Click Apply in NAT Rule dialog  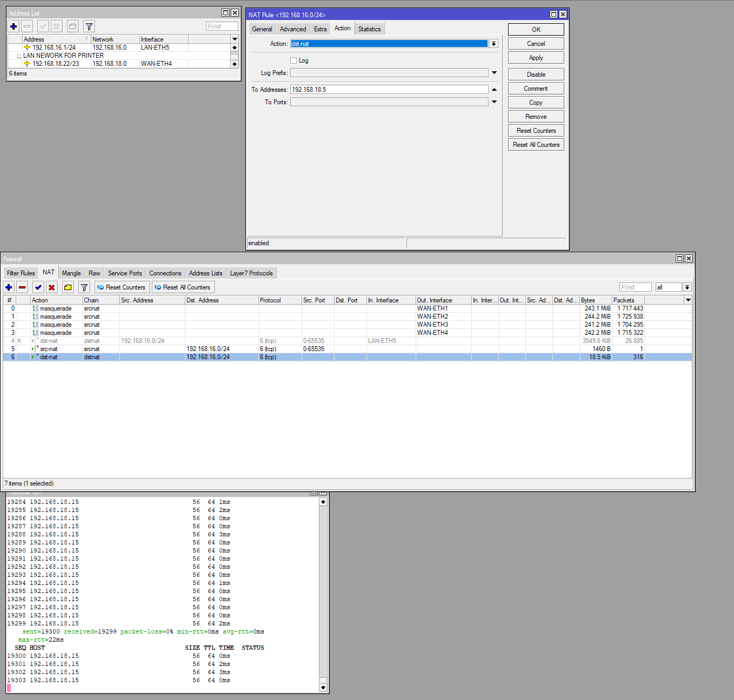536,58
